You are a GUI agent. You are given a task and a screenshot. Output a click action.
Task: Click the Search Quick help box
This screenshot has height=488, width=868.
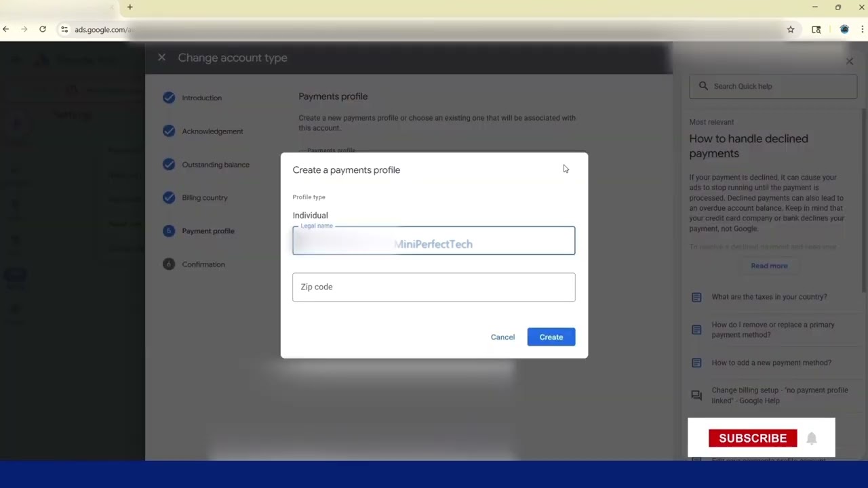click(x=773, y=86)
